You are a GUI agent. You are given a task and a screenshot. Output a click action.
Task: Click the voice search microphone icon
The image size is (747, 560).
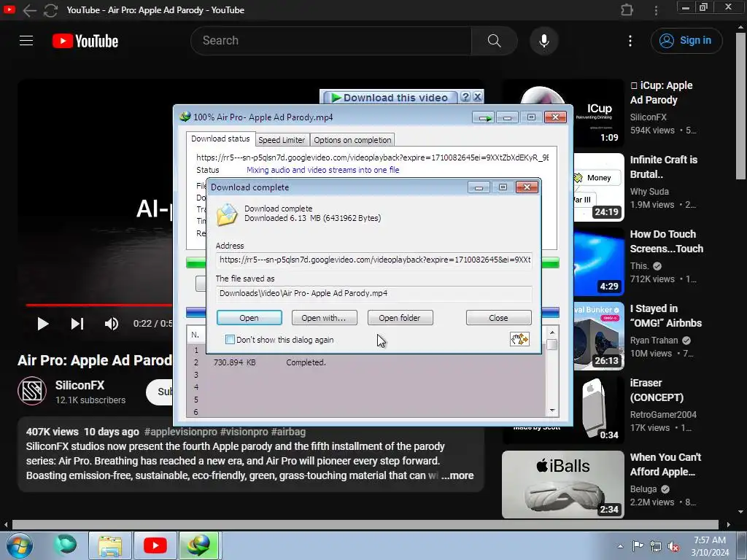coord(544,41)
